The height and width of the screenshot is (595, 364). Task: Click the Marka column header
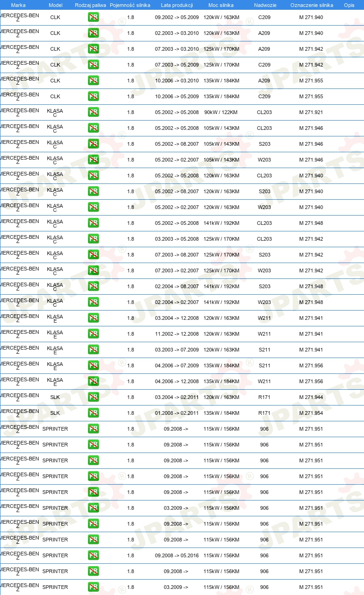point(18,5)
